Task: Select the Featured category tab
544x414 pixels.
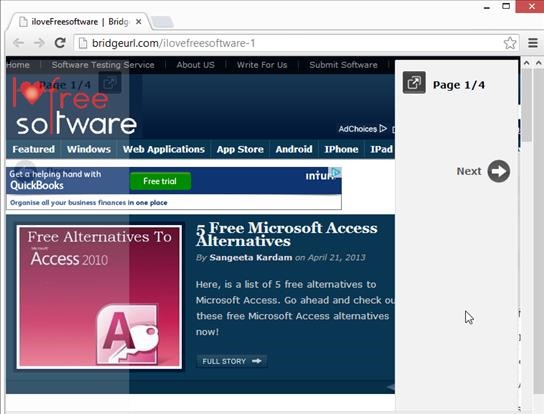Action: tap(34, 149)
